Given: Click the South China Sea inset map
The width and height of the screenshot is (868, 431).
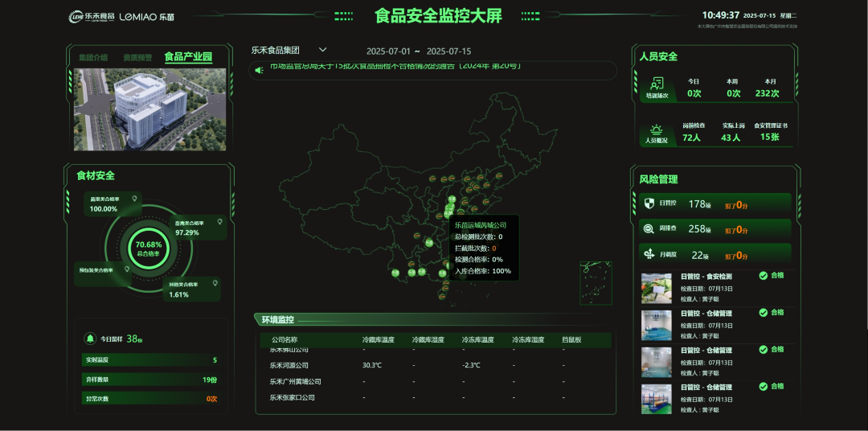Looking at the screenshot, I should click(x=596, y=283).
